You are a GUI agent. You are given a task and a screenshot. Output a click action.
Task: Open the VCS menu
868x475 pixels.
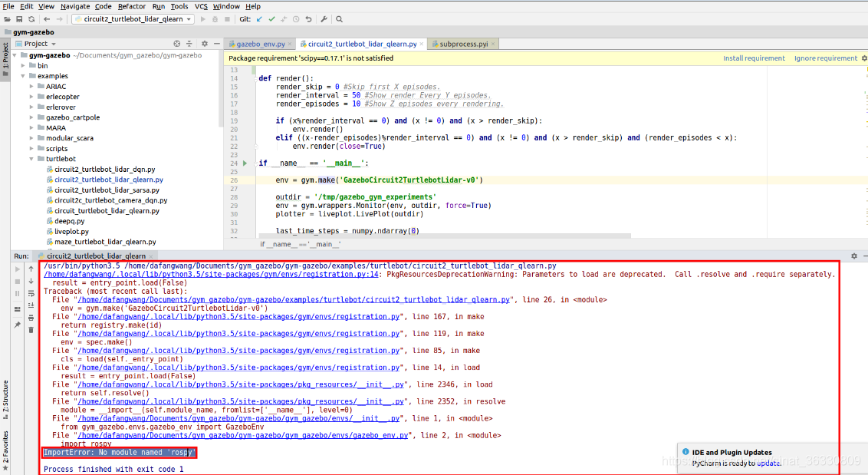201,7
